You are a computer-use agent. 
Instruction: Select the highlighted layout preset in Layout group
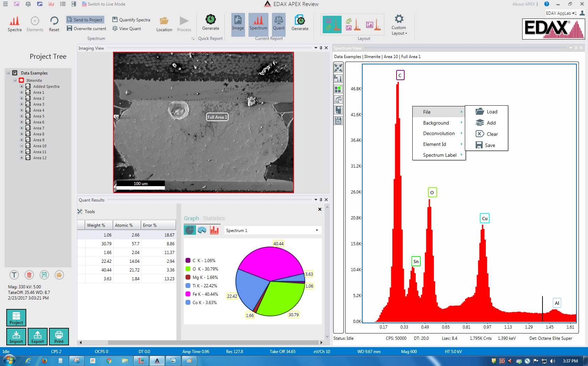point(332,24)
